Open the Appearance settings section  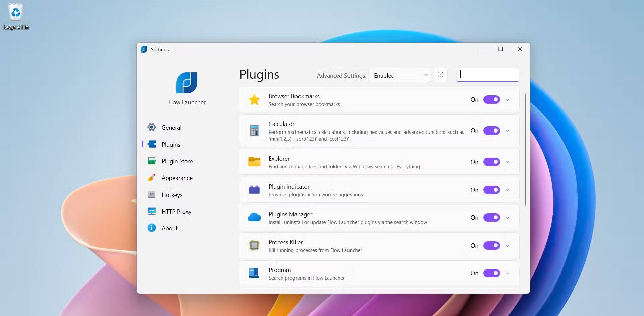click(x=177, y=178)
